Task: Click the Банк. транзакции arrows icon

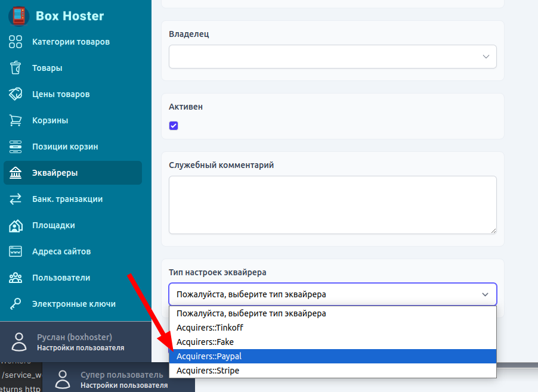Action: pos(16,199)
